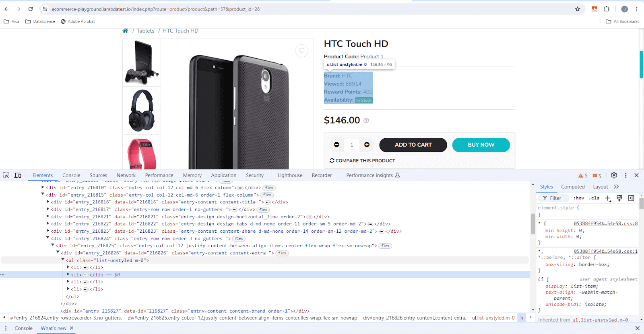Open Chrome profile avatar

624,9
